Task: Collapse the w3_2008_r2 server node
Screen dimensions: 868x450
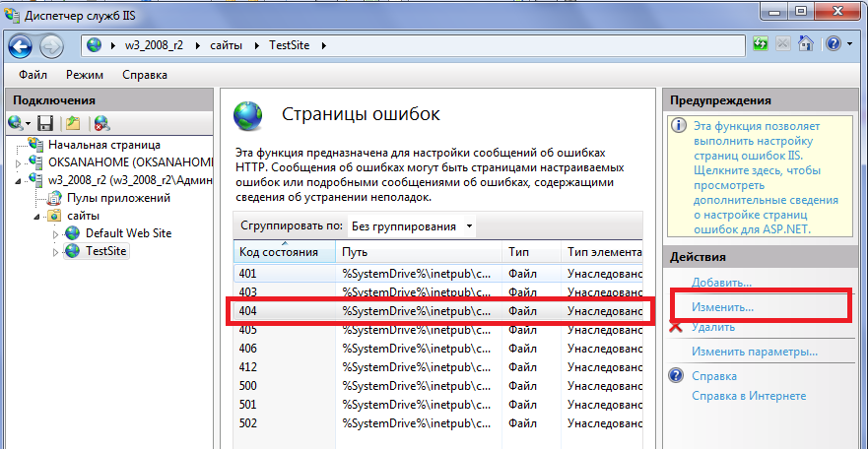Action: click(19, 181)
